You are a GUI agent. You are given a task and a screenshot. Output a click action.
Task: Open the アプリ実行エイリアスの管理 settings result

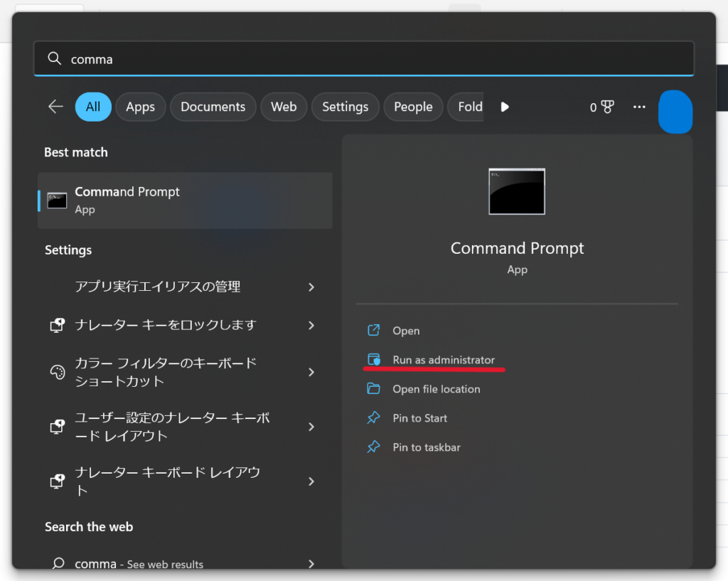(185, 287)
